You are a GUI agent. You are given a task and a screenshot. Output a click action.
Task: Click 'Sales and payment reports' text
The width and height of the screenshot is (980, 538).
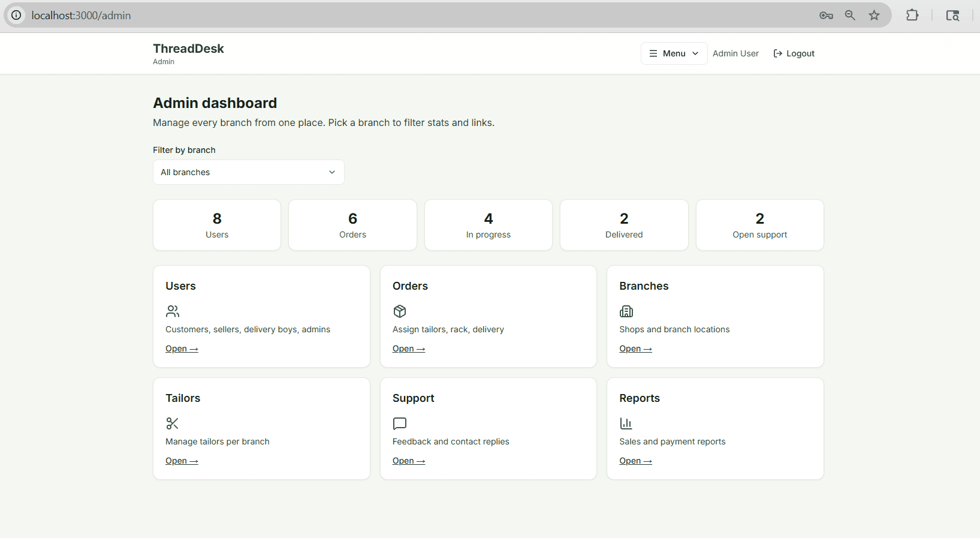pyautogui.click(x=673, y=441)
